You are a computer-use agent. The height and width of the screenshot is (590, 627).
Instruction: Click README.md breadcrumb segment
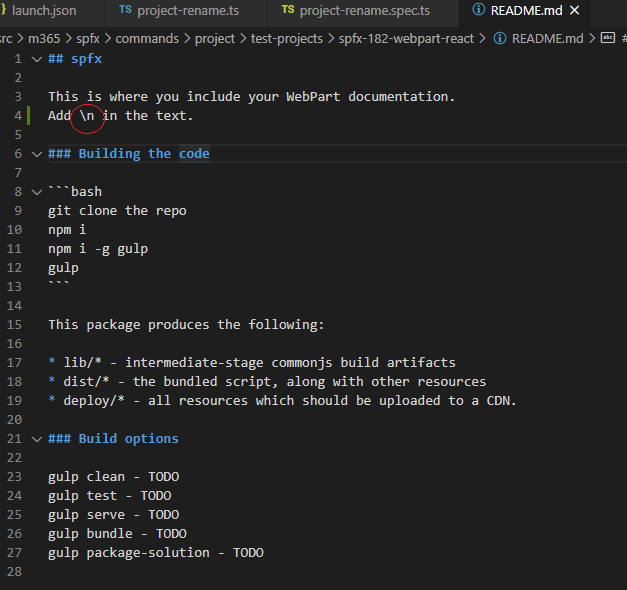(x=547, y=39)
